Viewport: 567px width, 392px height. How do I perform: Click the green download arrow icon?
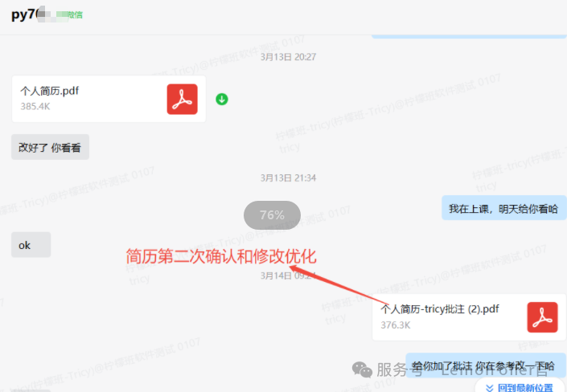click(x=222, y=99)
